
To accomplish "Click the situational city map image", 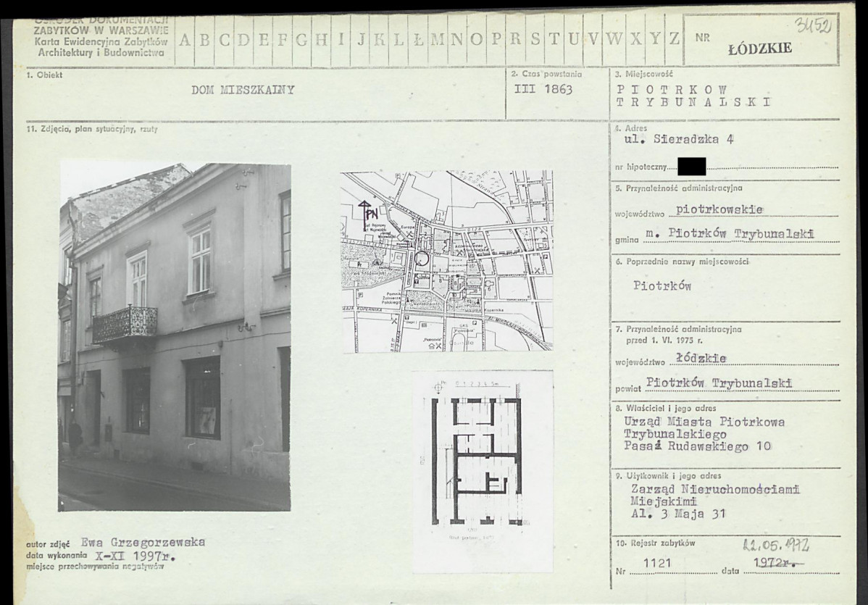I will click(447, 262).
